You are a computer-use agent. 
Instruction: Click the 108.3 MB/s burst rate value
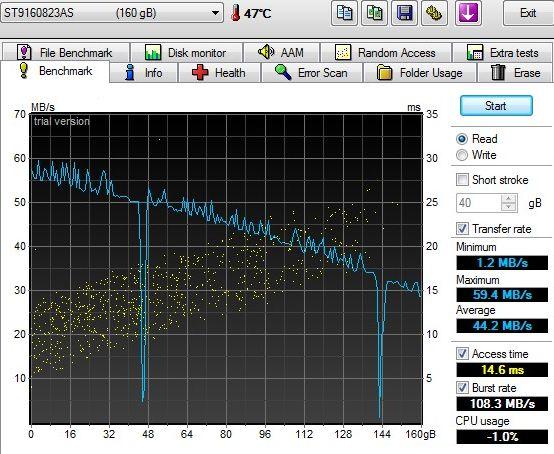coord(502,403)
